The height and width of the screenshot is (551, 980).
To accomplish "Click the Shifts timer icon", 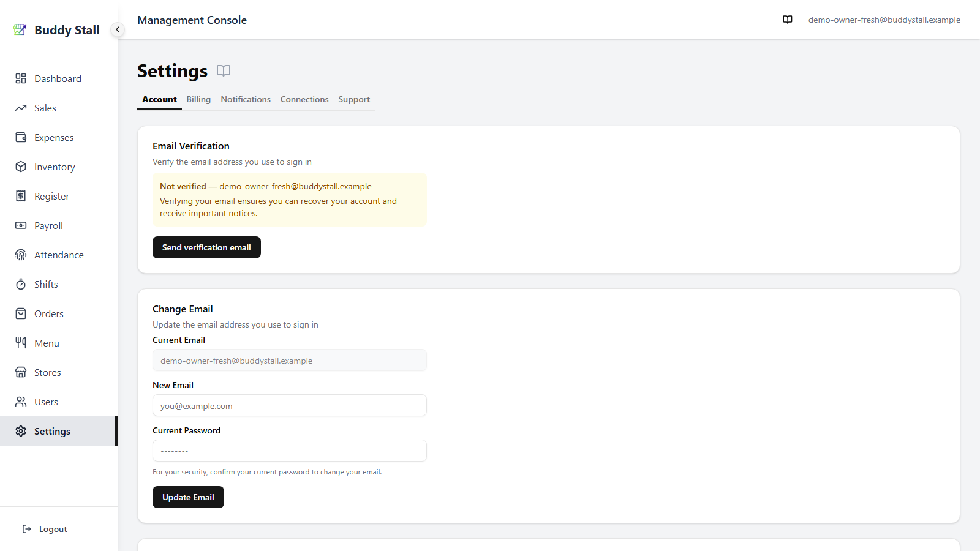I will tap(21, 284).
